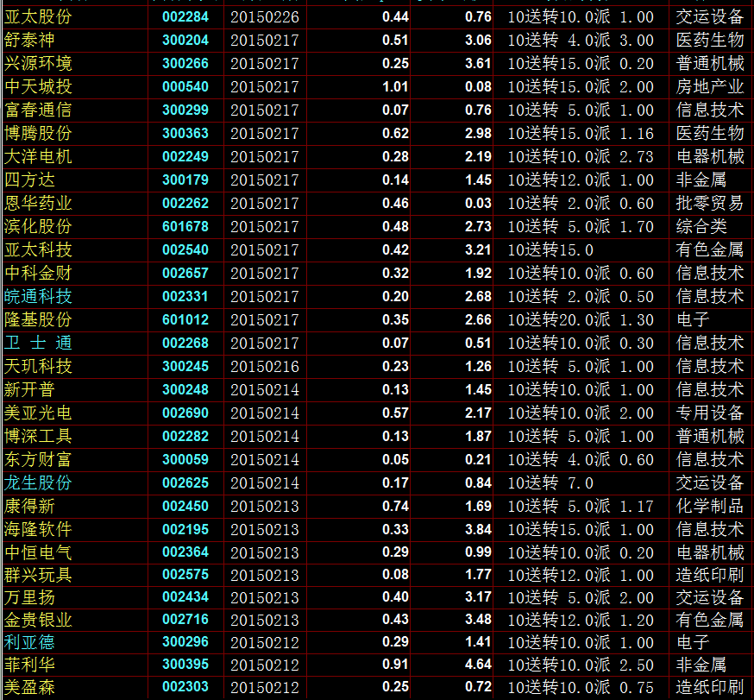Click 东方财富 stock name
The height and width of the screenshot is (700, 754).
click(x=38, y=460)
